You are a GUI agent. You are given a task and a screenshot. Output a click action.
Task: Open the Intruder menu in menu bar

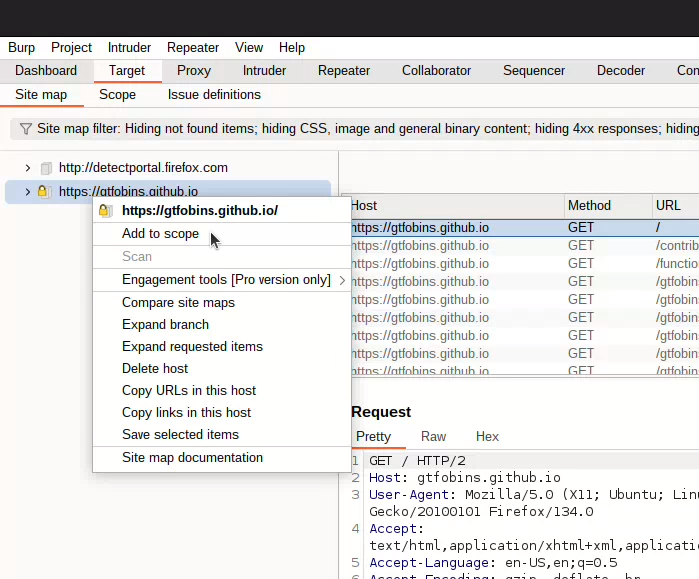tap(129, 48)
